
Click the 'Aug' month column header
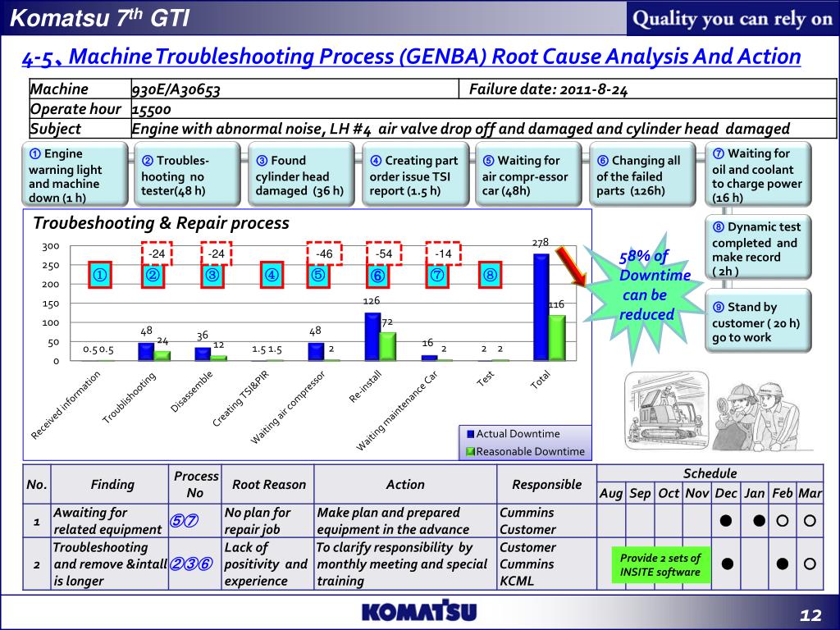coord(611,493)
